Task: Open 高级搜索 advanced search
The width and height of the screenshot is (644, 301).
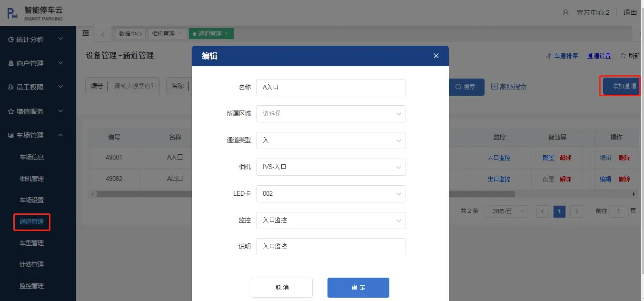Action: (508, 87)
